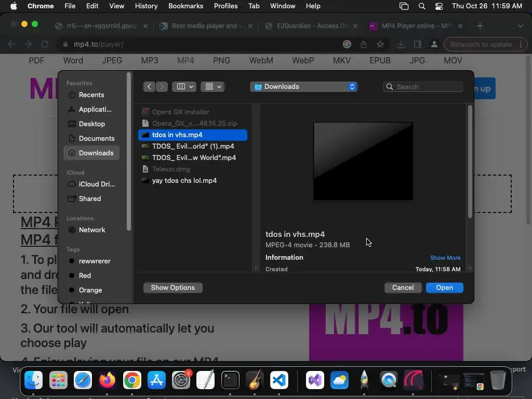Click the Show Options button
Screen dimensions: 532x399
coord(172,288)
